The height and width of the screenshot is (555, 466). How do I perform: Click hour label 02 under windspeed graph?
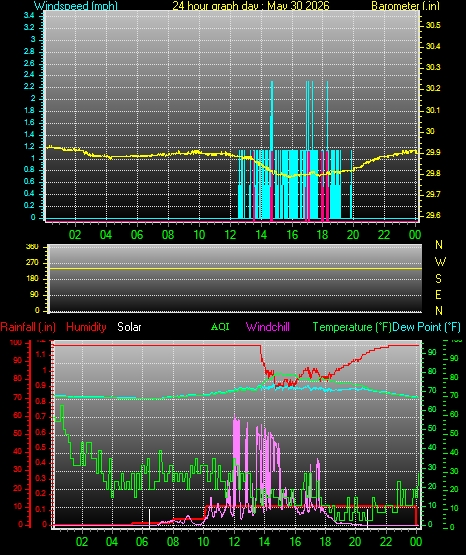tap(75, 235)
